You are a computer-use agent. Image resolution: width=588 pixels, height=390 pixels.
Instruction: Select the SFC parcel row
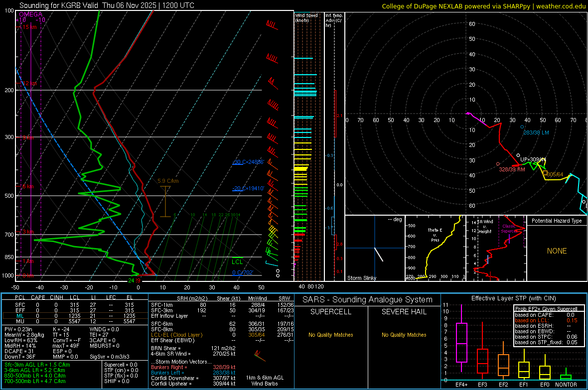coord(75,305)
